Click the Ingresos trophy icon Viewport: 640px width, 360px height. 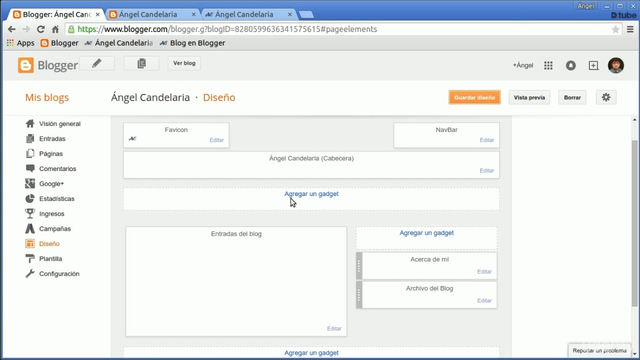(x=30, y=213)
